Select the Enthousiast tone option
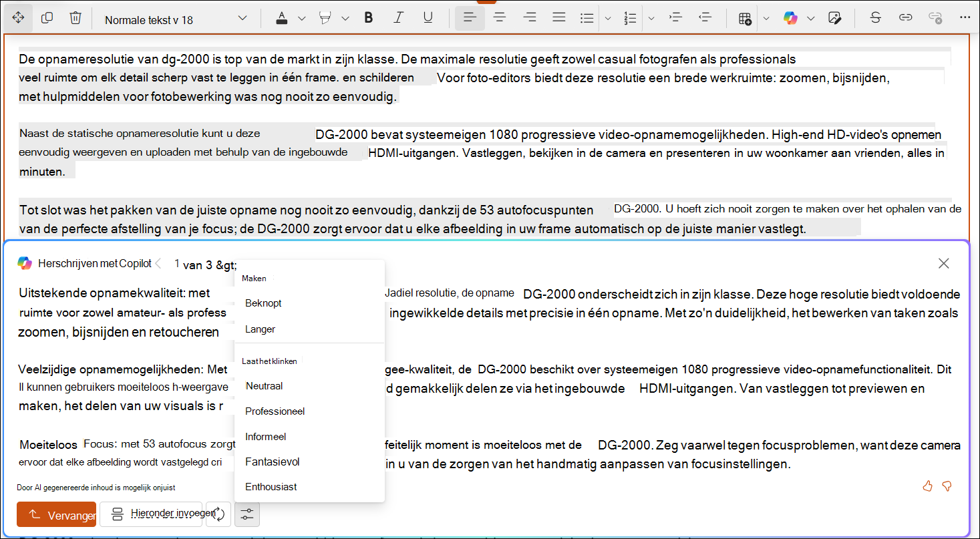Viewport: 980px width, 539px height. click(310, 487)
